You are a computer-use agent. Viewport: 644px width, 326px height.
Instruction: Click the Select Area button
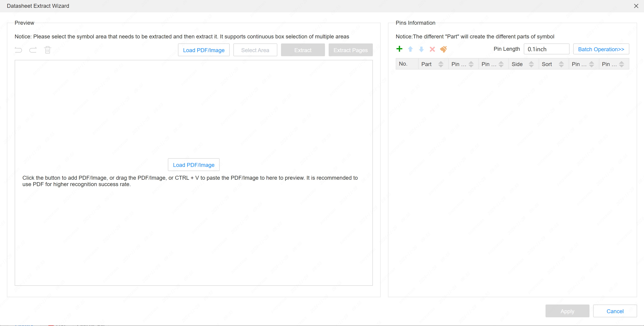(255, 50)
